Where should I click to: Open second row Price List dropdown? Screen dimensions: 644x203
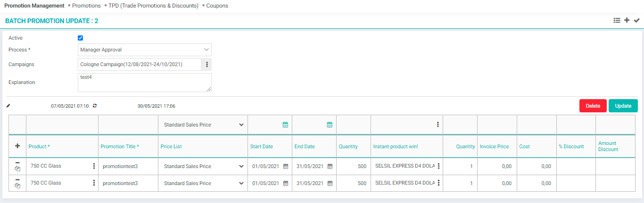(x=203, y=183)
